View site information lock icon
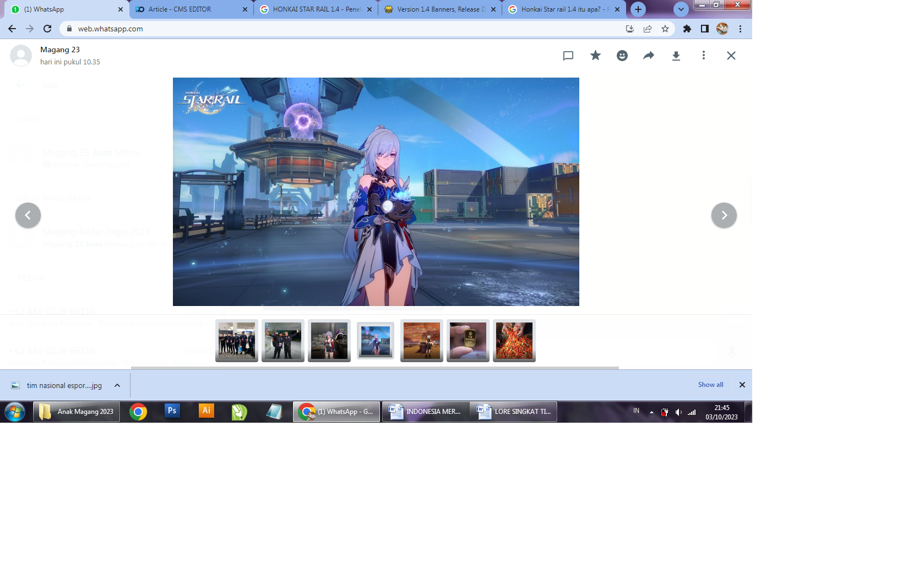 [x=69, y=29]
